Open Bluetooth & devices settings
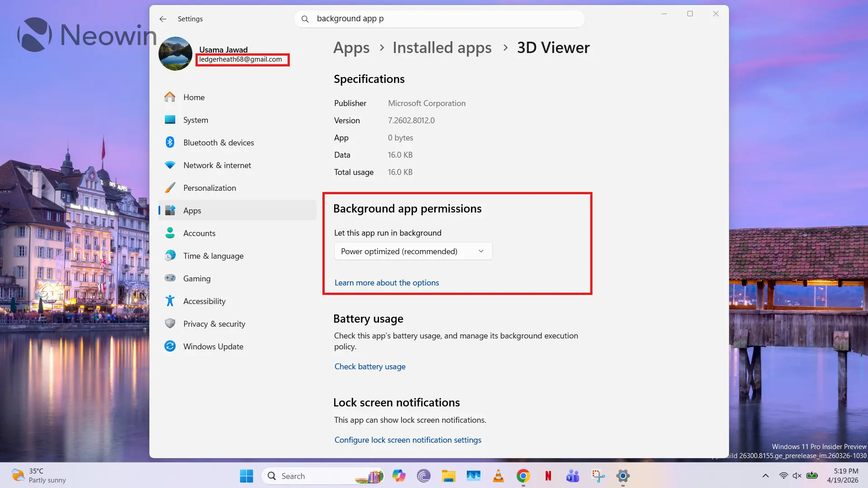 tap(218, 143)
